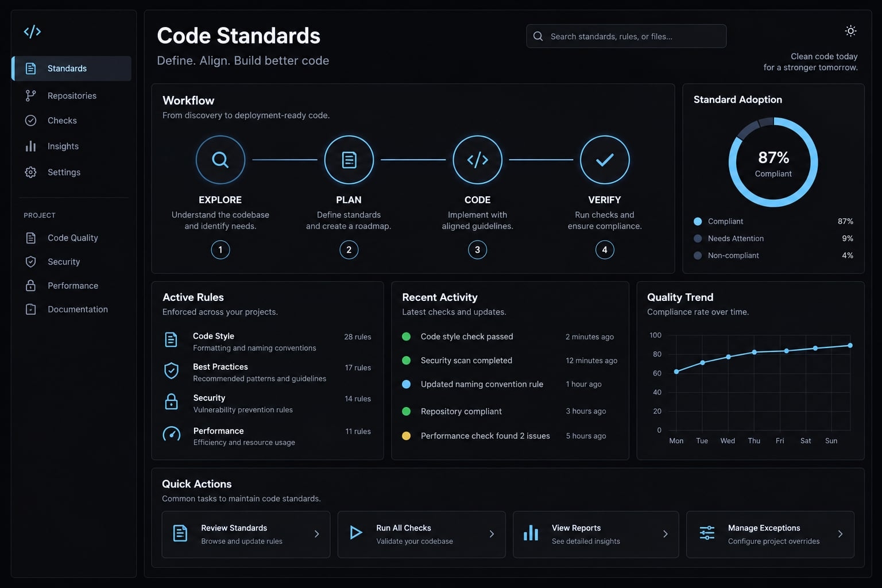Expand Run All Checks with its chevron arrow

click(492, 534)
